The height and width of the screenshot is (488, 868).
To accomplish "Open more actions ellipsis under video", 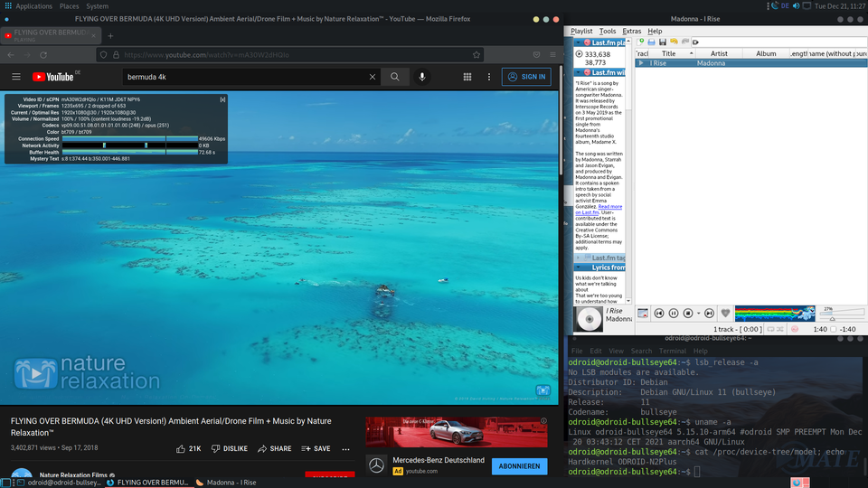I will coord(346,449).
